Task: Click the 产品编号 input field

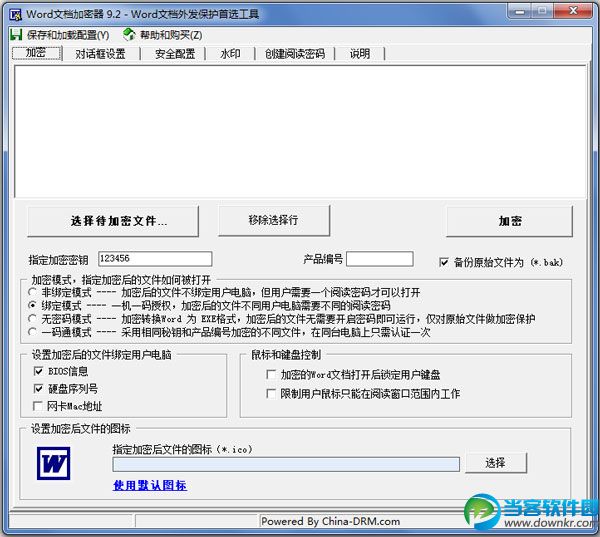Action: 380,259
